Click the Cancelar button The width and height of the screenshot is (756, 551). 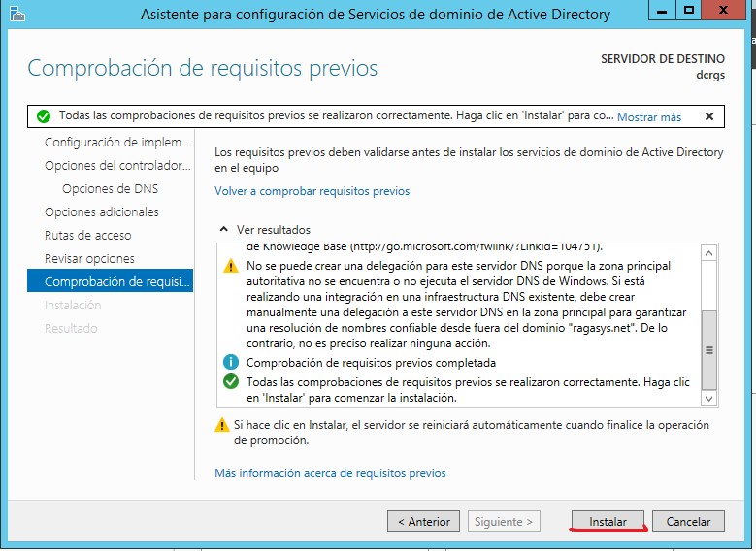pos(688,521)
